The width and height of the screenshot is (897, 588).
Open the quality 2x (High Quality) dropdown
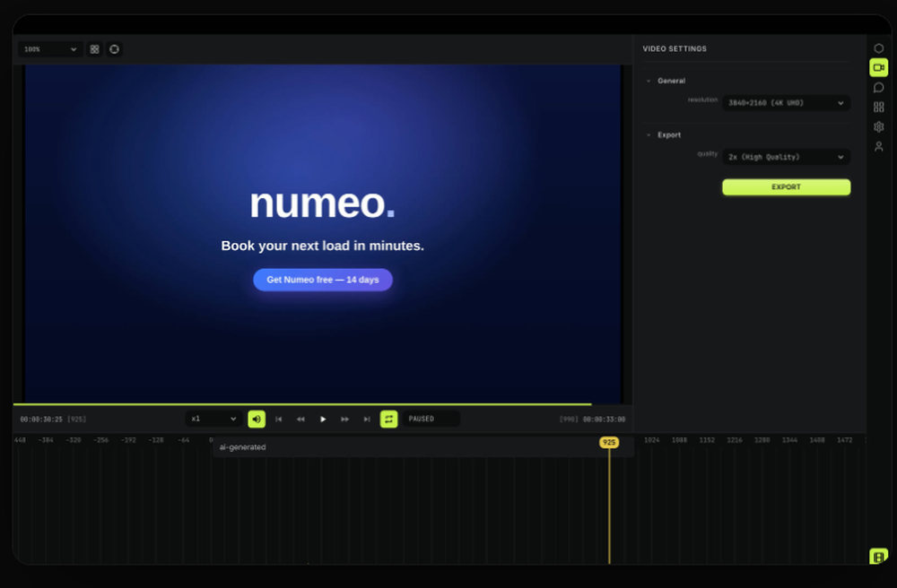786,157
